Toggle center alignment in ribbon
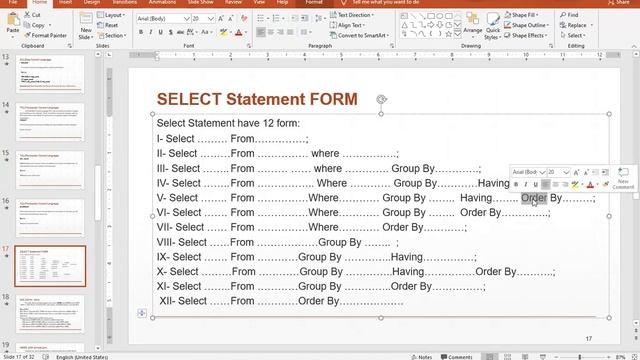The image size is (640, 360). [x=271, y=32]
